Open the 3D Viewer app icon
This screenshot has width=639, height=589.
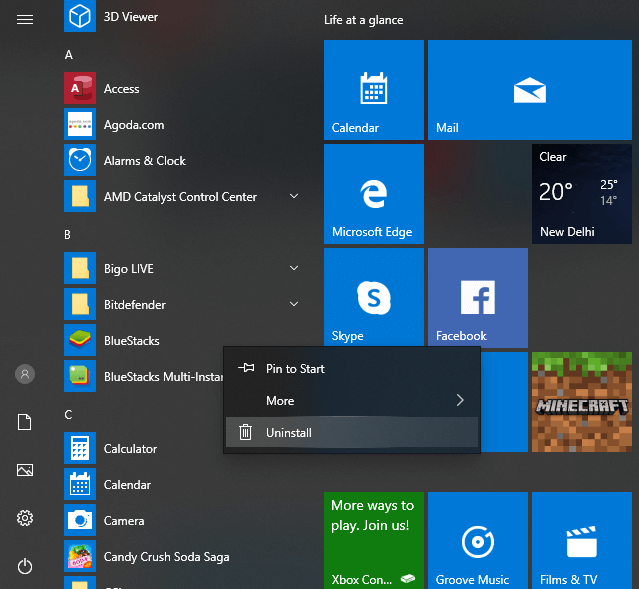tap(80, 16)
